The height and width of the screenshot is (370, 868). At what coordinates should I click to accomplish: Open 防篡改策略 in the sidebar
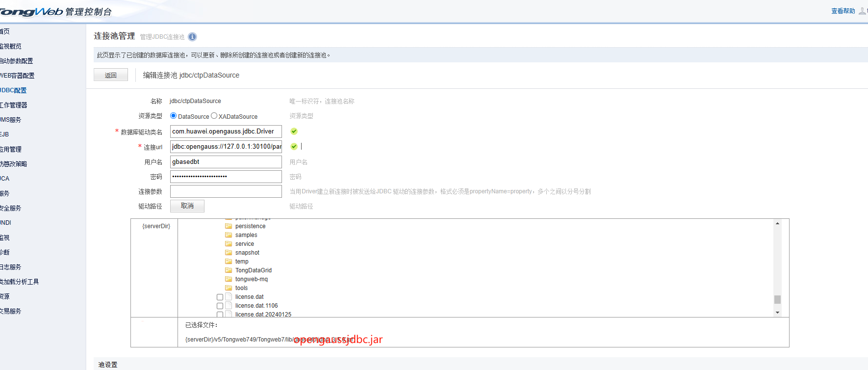(x=13, y=164)
